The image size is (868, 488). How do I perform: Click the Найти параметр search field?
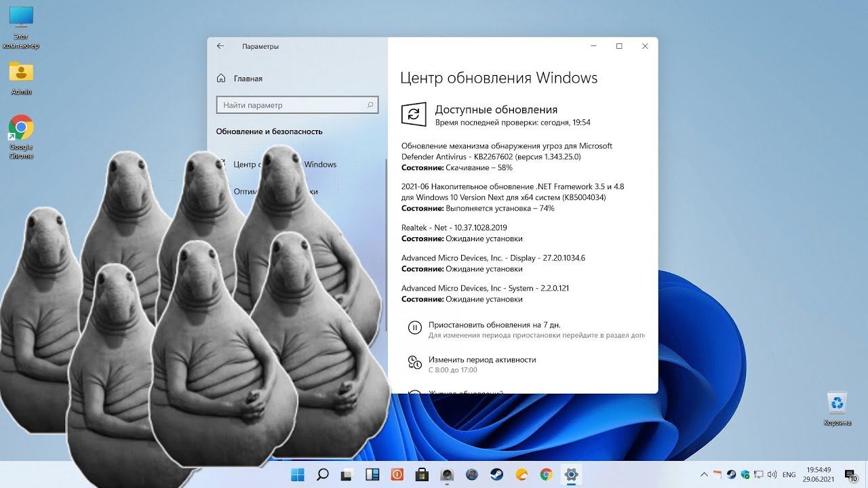(297, 105)
